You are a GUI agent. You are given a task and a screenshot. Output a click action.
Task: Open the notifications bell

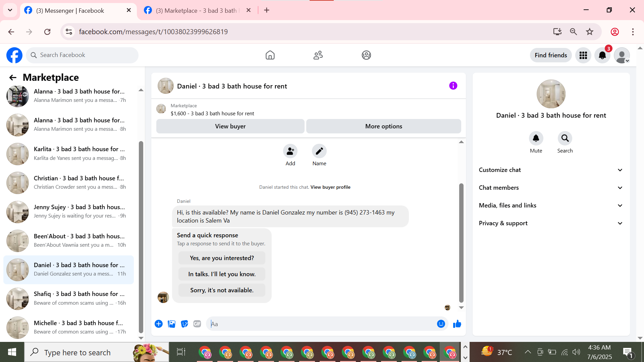[x=602, y=55]
